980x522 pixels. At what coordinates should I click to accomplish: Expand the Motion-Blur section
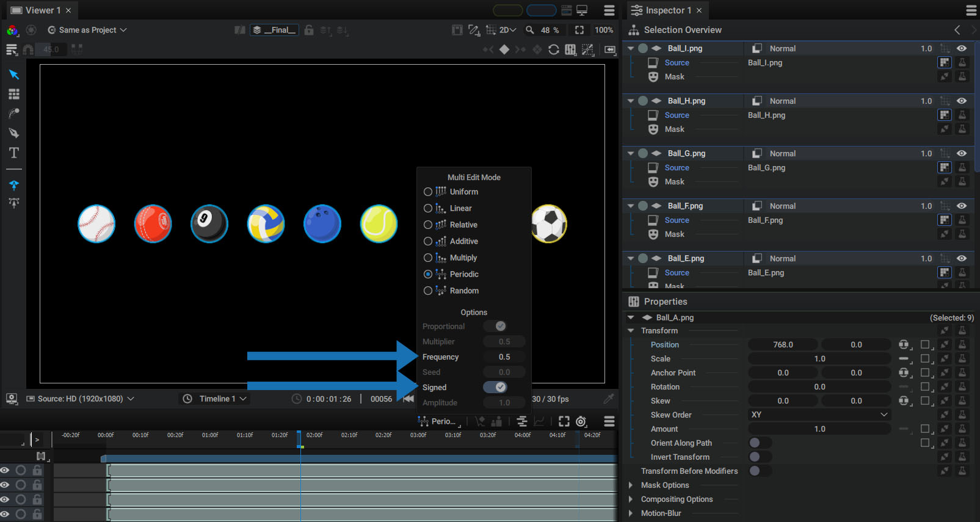(631, 513)
